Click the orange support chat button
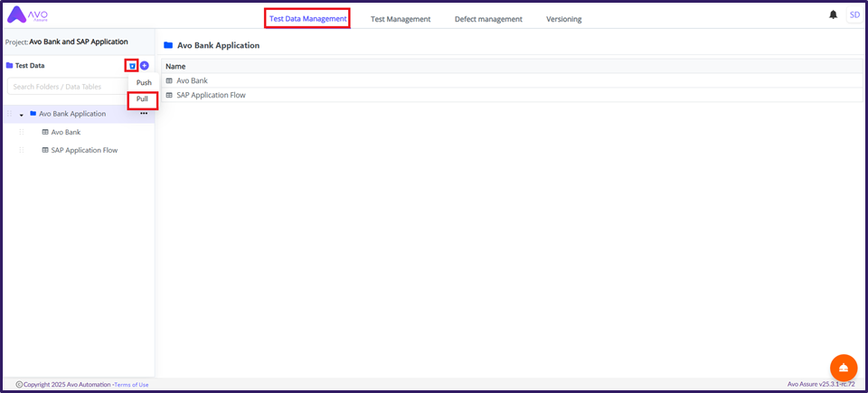The height and width of the screenshot is (393, 868). [843, 367]
